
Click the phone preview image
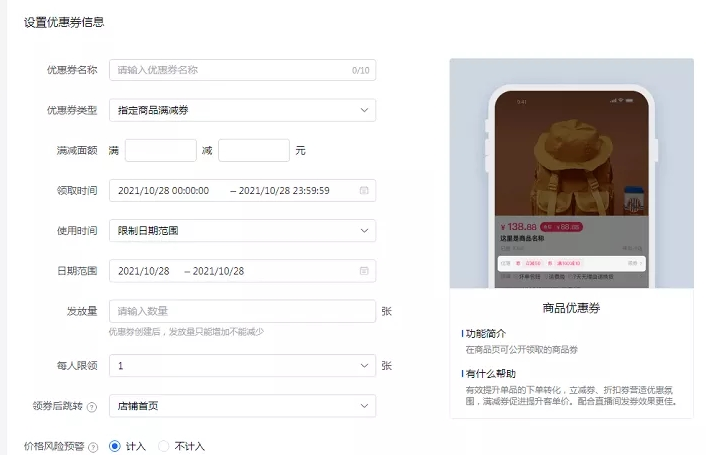(x=571, y=173)
